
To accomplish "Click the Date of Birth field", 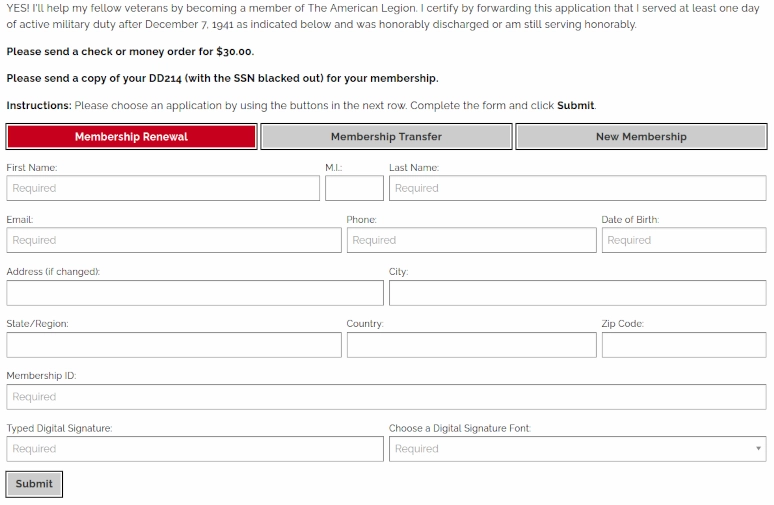I will click(684, 240).
